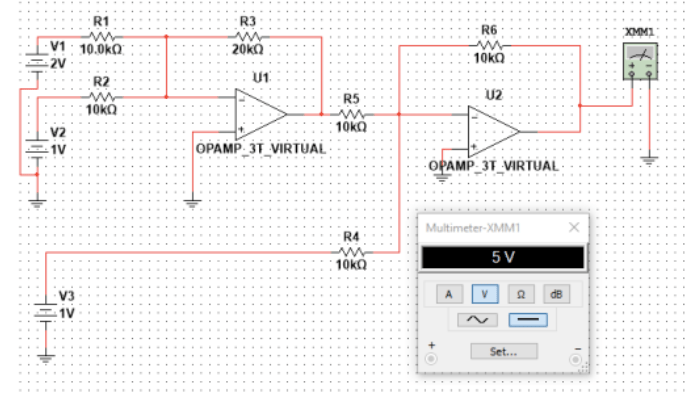
Task: Click the multimeter positive terminal connector
Action: [x=431, y=359]
